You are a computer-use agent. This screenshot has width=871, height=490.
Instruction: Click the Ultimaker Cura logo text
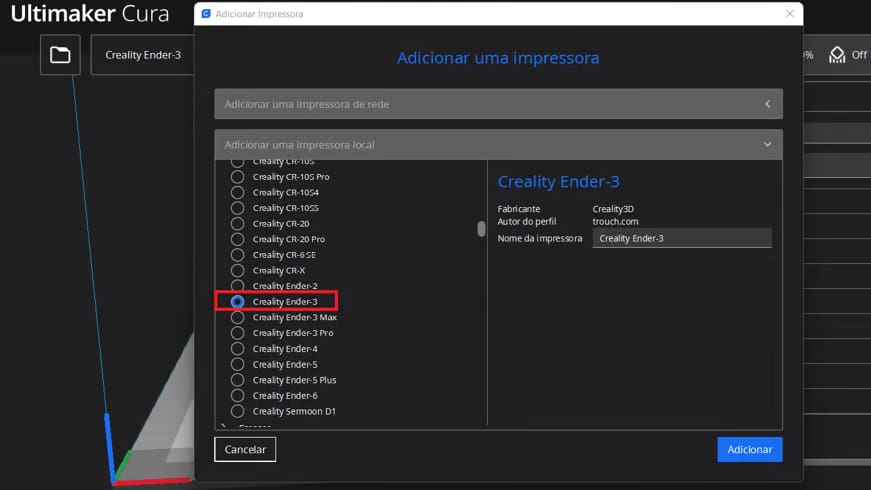tap(89, 14)
